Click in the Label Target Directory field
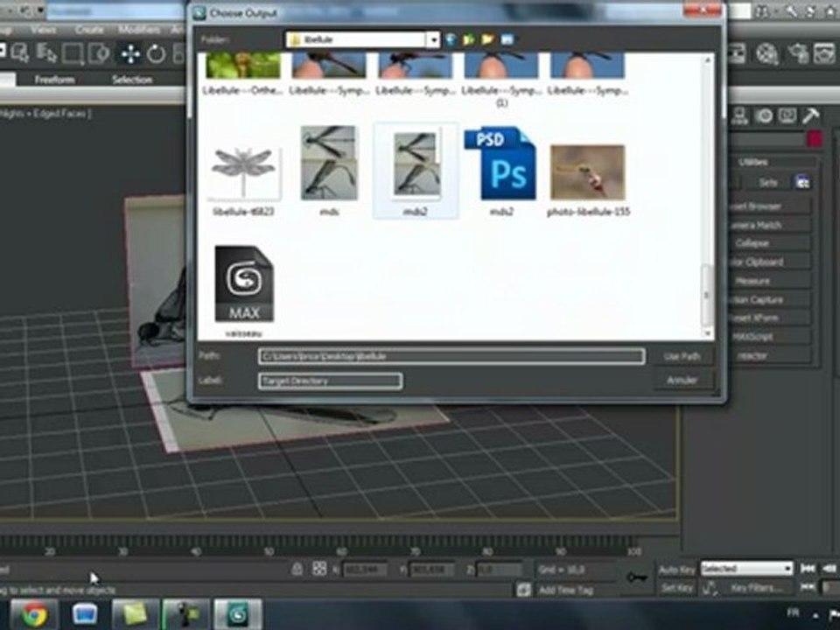Viewport: 840px width, 630px height. (330, 381)
